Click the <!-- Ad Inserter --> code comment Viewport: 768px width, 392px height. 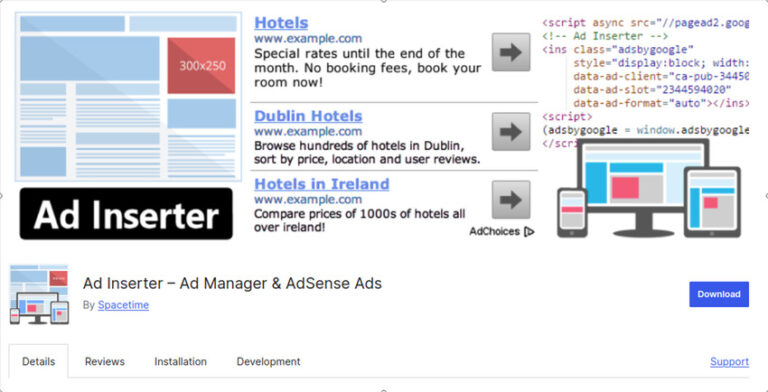[x=605, y=36]
